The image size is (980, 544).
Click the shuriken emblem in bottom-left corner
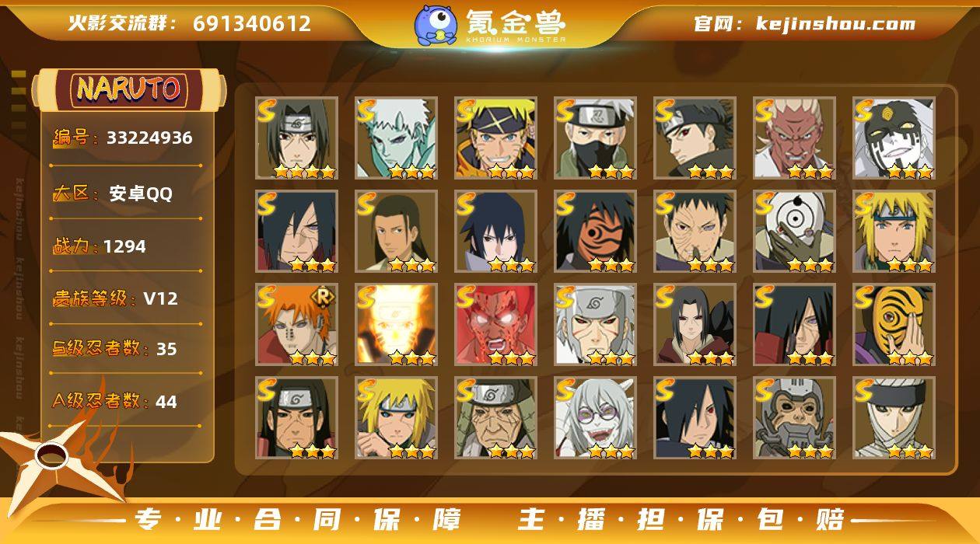tap(54, 459)
